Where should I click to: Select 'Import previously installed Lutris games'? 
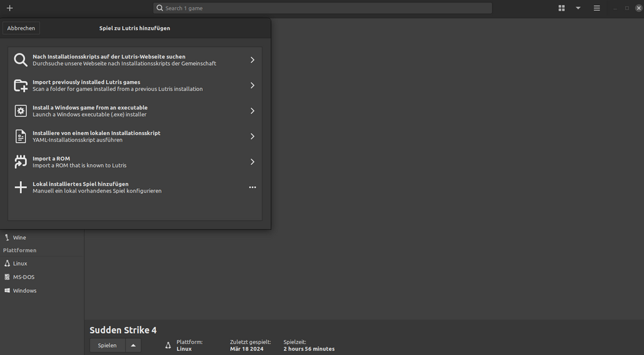point(86,82)
